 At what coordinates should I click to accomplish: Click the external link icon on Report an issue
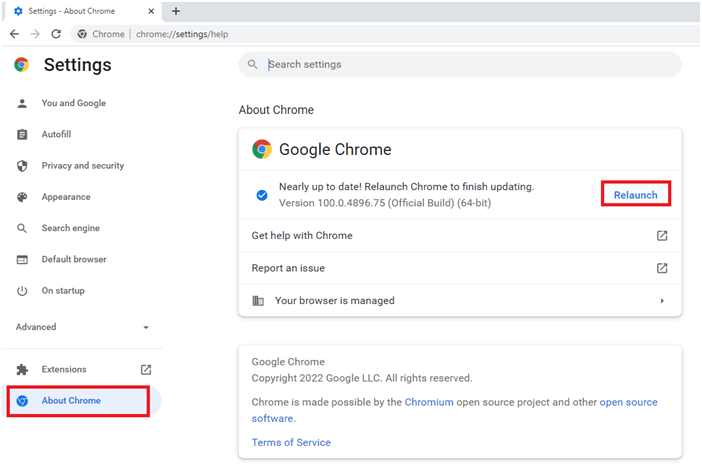(662, 268)
